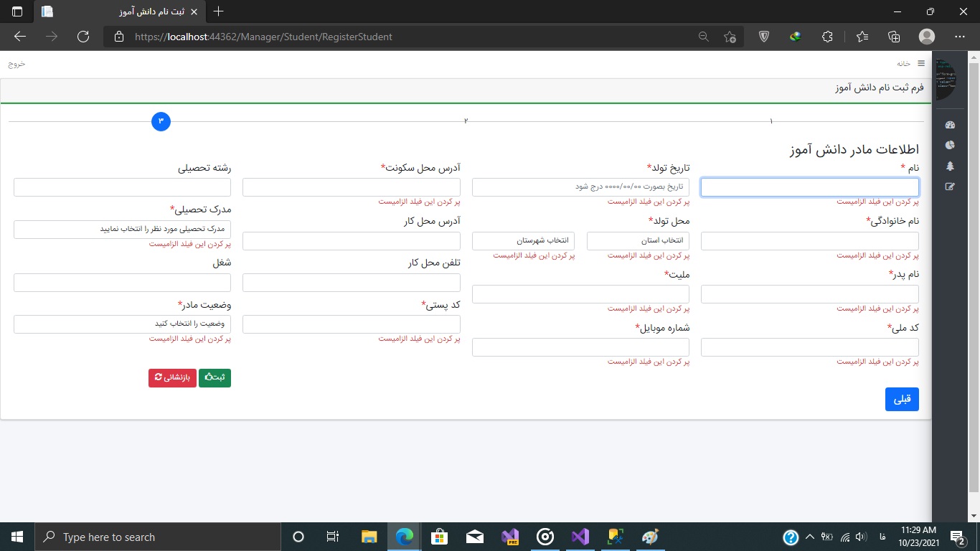Select the tree icon in the sidebar
The image size is (980, 551).
point(951,166)
